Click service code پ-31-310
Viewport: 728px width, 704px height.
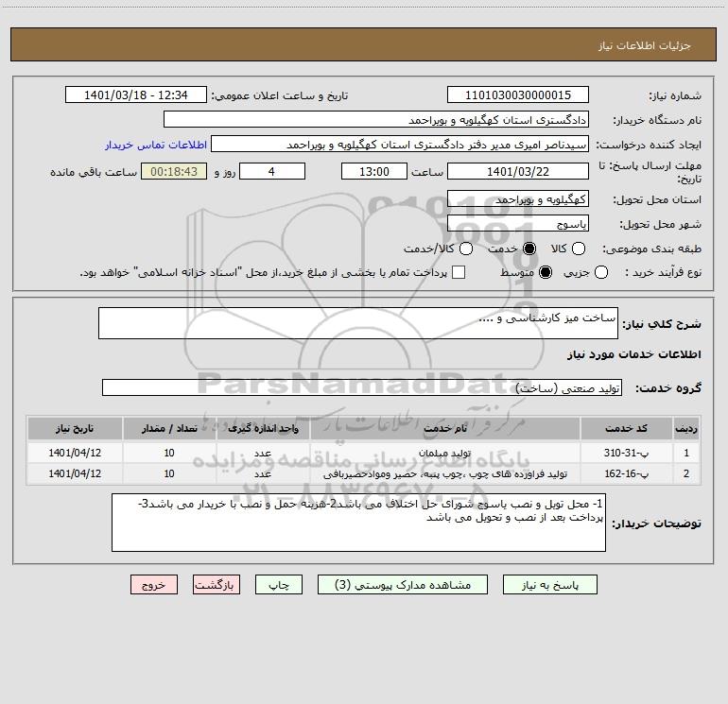tap(626, 453)
